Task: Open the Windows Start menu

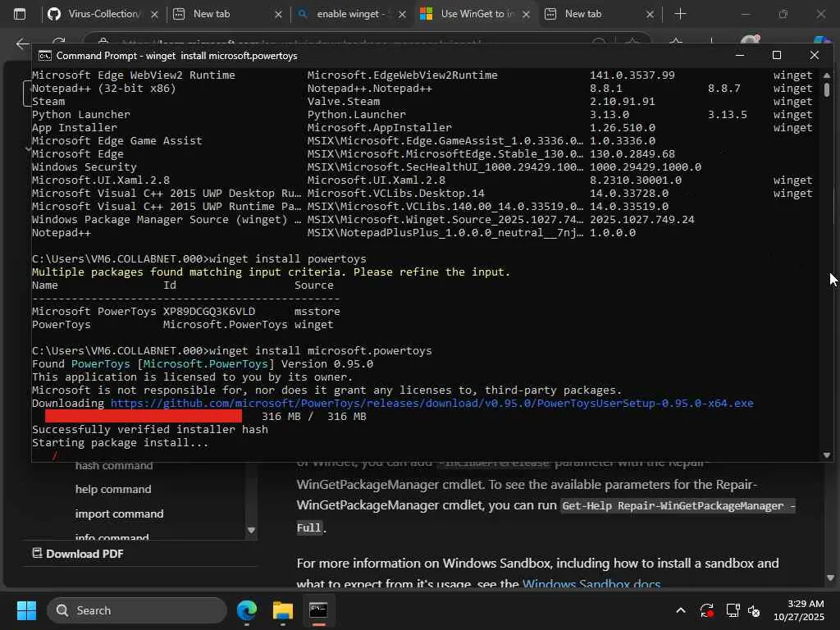Action: coord(26,610)
